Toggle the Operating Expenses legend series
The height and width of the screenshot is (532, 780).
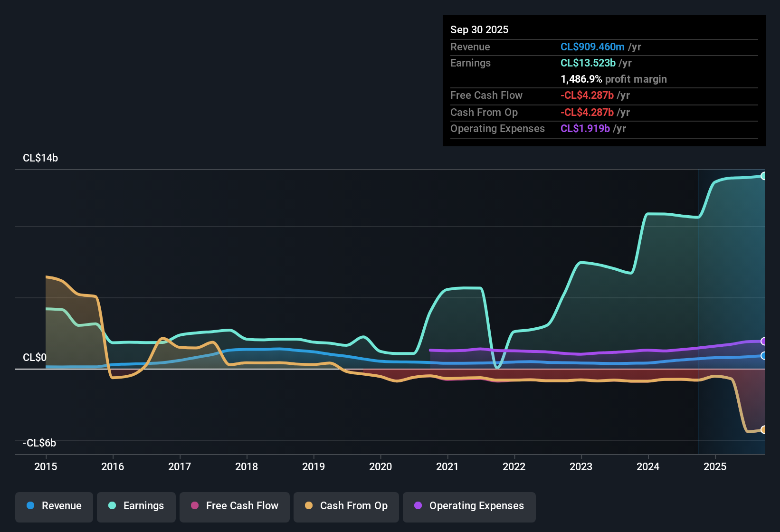click(469, 506)
